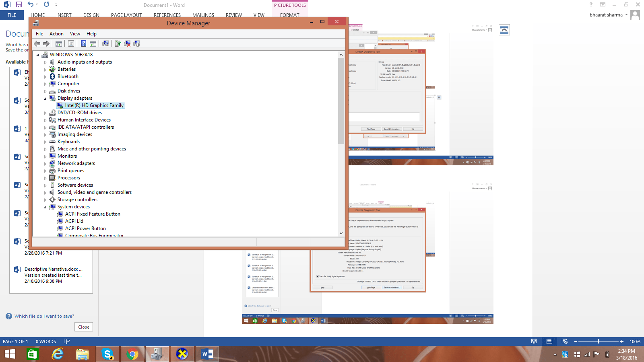Expand the Batteries node

45,70
